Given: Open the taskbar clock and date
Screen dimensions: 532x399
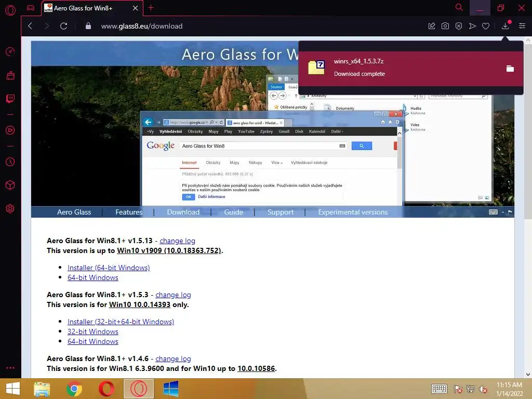Looking at the screenshot, I should click(509, 389).
